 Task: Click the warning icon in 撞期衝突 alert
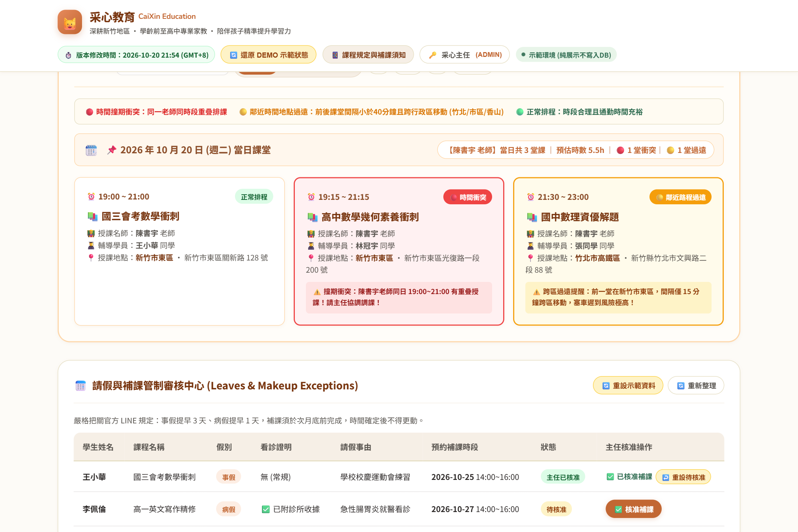click(317, 292)
